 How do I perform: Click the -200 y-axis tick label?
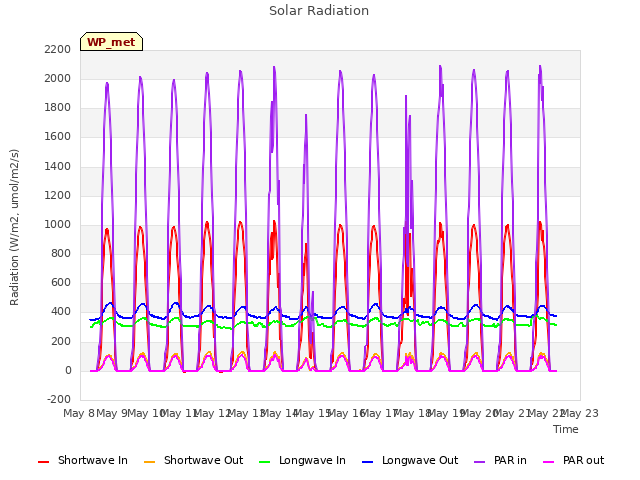coord(59,399)
